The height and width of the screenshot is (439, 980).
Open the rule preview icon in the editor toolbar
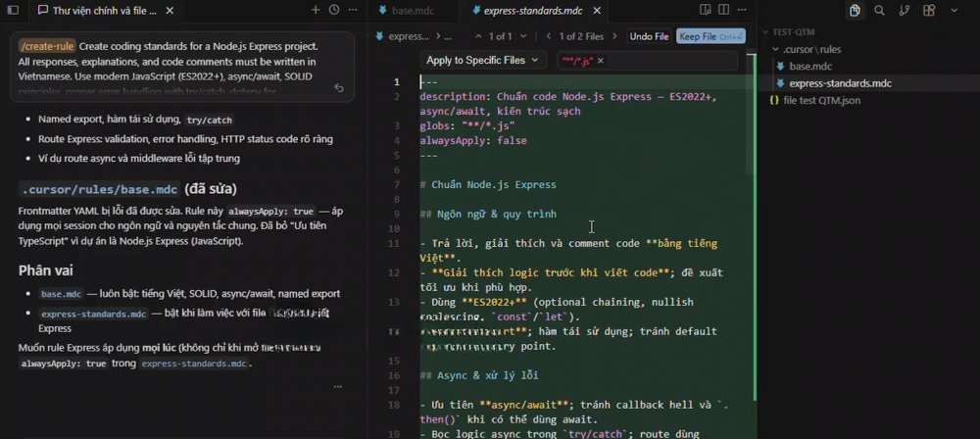706,10
